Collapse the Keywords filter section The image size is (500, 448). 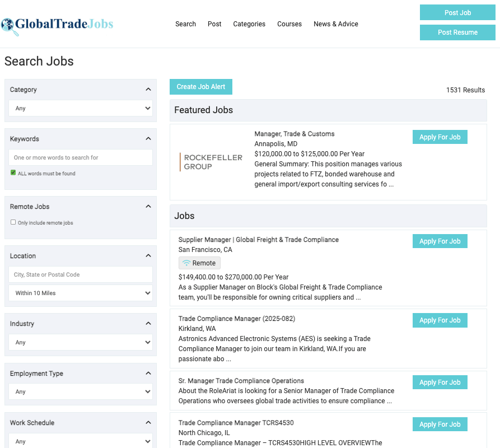pyautogui.click(x=148, y=138)
